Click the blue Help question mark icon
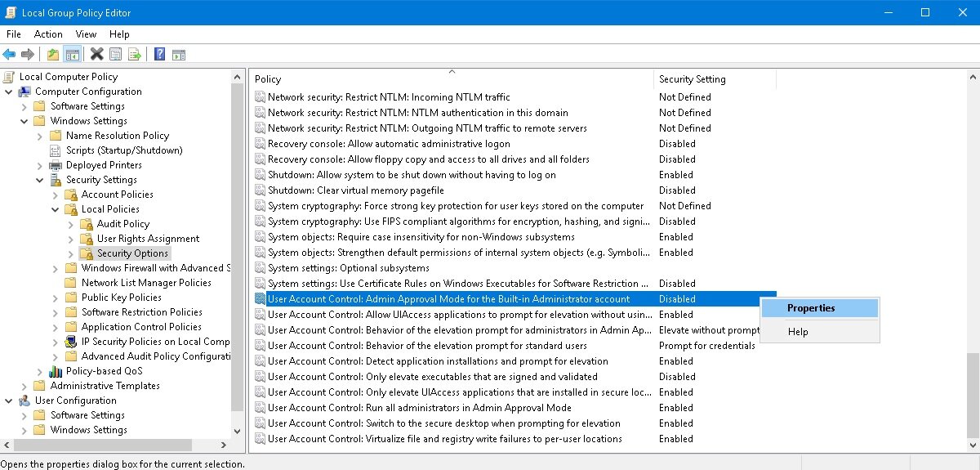The image size is (980, 470). [159, 55]
